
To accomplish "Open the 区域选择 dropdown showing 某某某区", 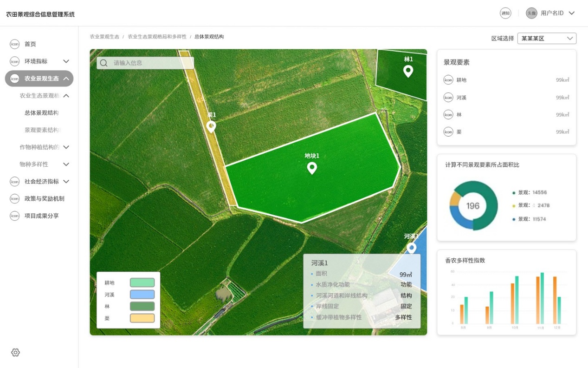I will click(x=547, y=39).
